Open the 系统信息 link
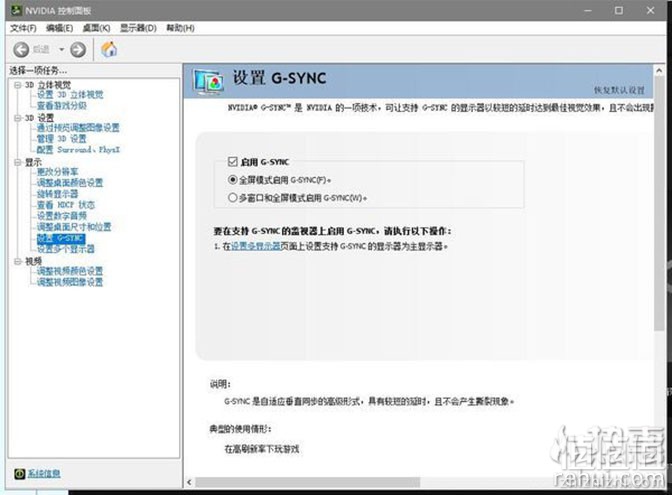This screenshot has width=672, height=495. point(44,474)
